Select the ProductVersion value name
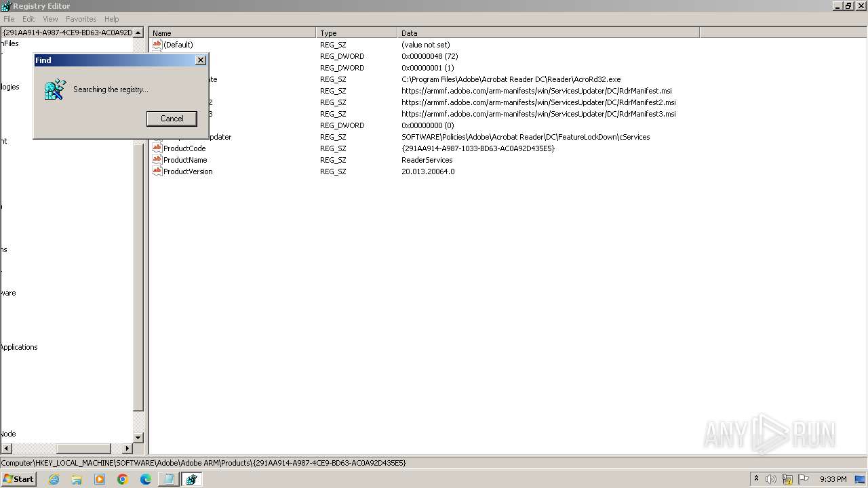The height and width of the screenshot is (488, 868). click(x=188, y=171)
